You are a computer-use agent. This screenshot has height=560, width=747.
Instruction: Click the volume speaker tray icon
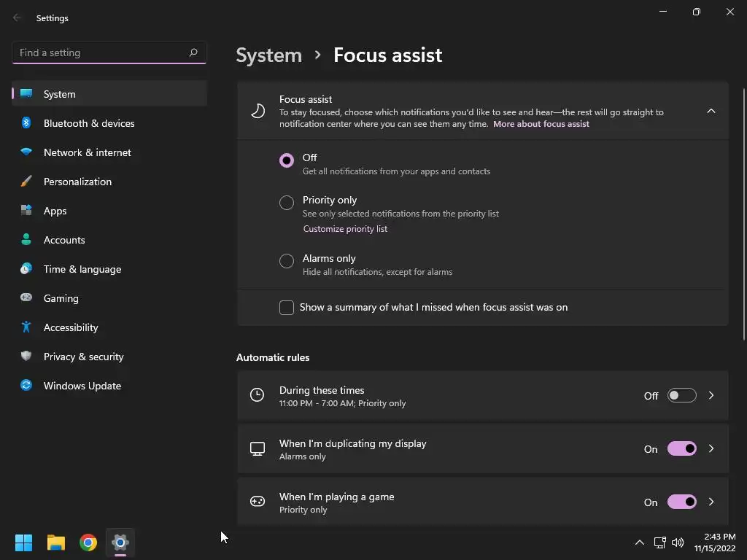pyautogui.click(x=678, y=542)
